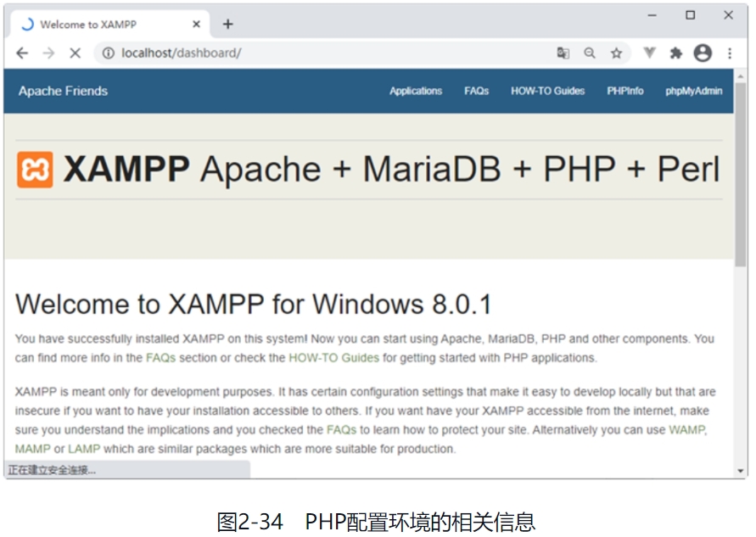Open Chrome three-dot menu
This screenshot has height=537, width=756.
[730, 53]
